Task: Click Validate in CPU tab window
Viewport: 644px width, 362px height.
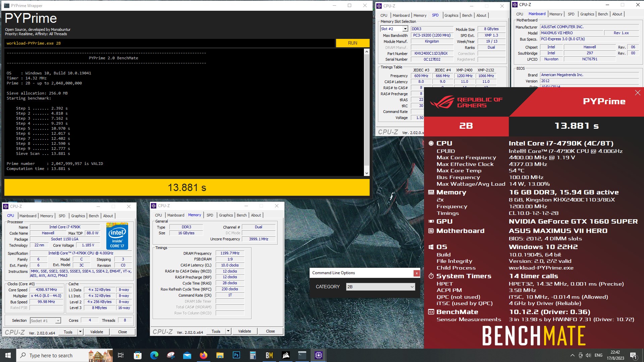Action: click(97, 332)
